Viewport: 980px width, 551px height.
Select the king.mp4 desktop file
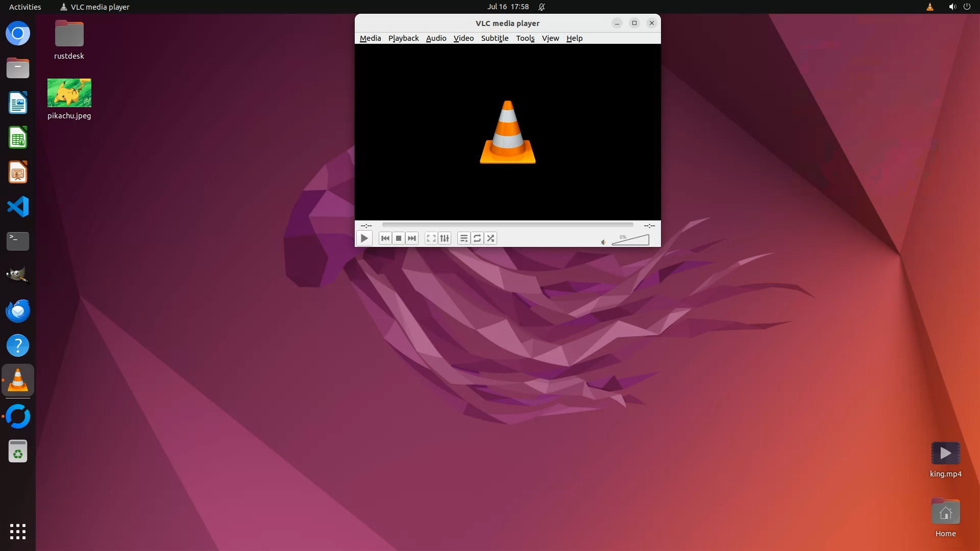tap(945, 454)
